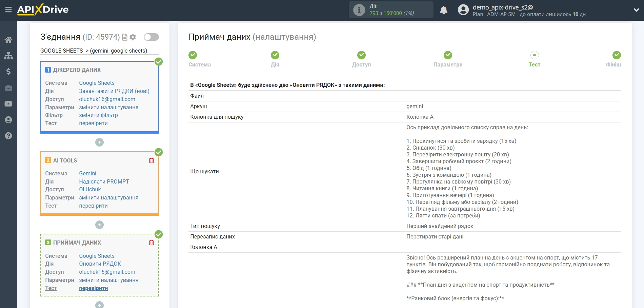Click перевірити in data source block
Viewport: 644px width, 308px height.
click(x=93, y=123)
